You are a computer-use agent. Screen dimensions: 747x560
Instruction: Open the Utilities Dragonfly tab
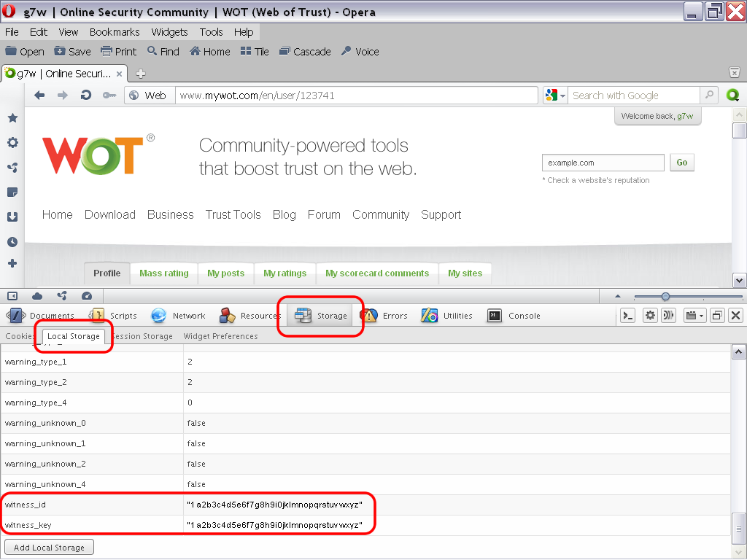tap(446, 315)
